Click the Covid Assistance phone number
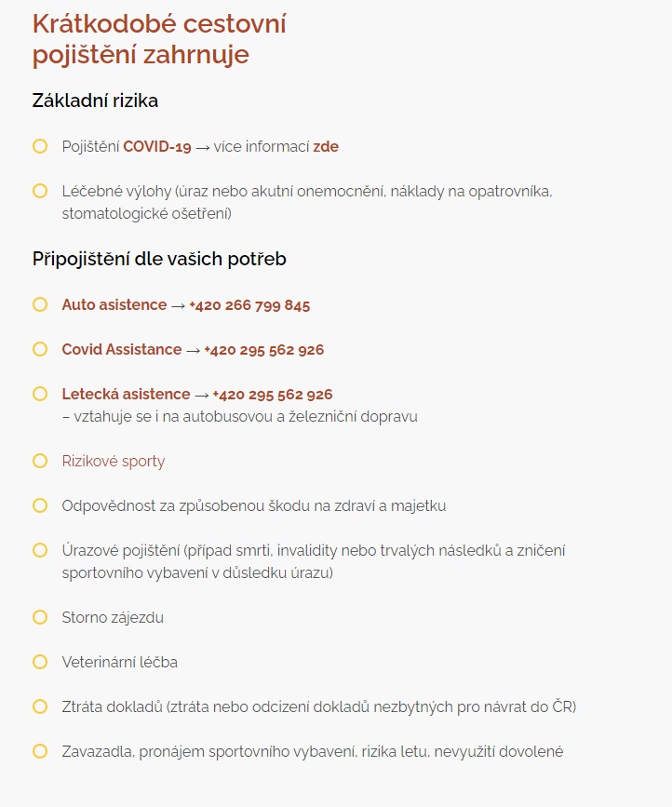Viewport: 672px width, 807px height. coord(264,350)
